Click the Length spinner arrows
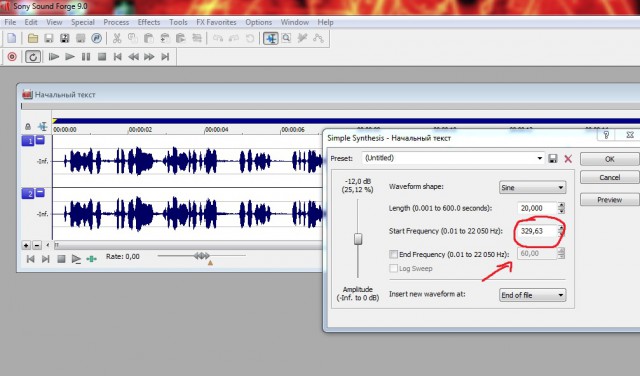Screen dimensions: 640x376 click(x=561, y=208)
